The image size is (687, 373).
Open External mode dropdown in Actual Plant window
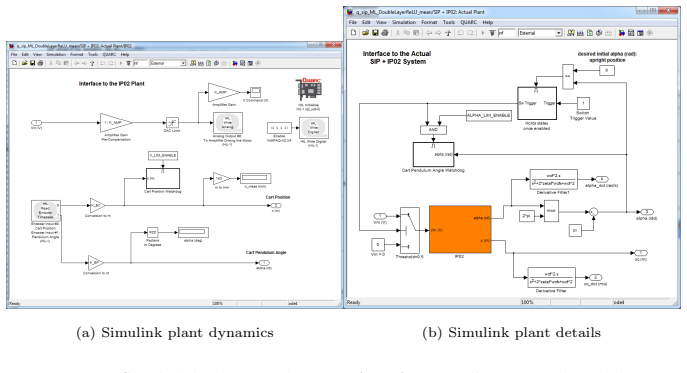pyautogui.click(x=540, y=33)
